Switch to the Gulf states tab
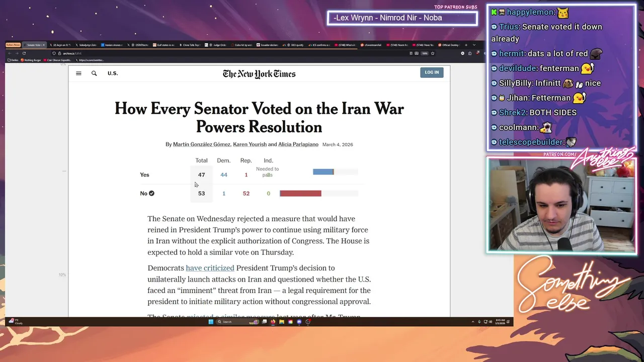The image size is (644, 362). [x=165, y=45]
